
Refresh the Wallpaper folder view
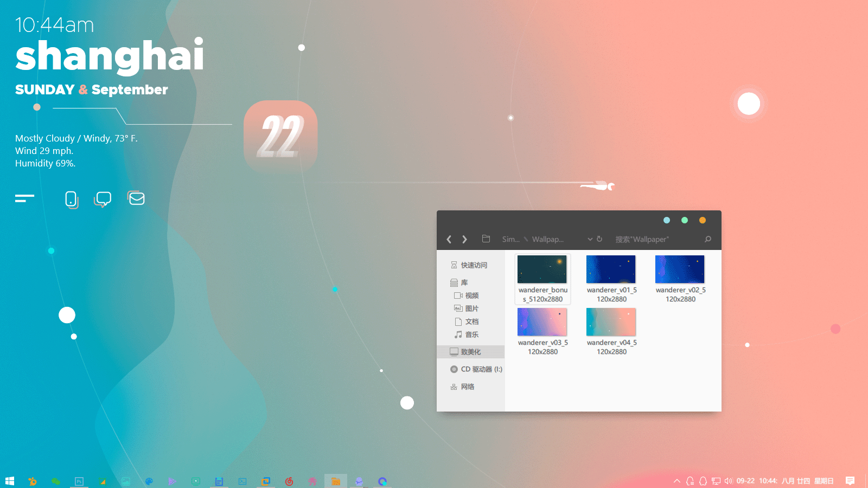click(x=599, y=239)
